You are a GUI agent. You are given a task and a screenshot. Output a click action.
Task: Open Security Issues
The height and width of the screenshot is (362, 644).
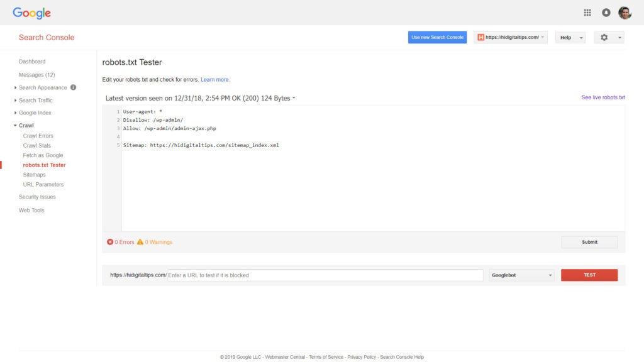37,197
